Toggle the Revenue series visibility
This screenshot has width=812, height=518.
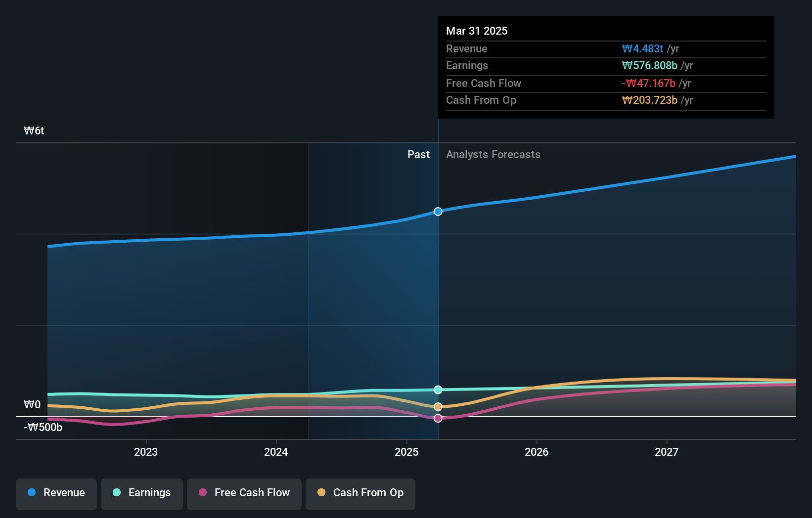(x=56, y=493)
